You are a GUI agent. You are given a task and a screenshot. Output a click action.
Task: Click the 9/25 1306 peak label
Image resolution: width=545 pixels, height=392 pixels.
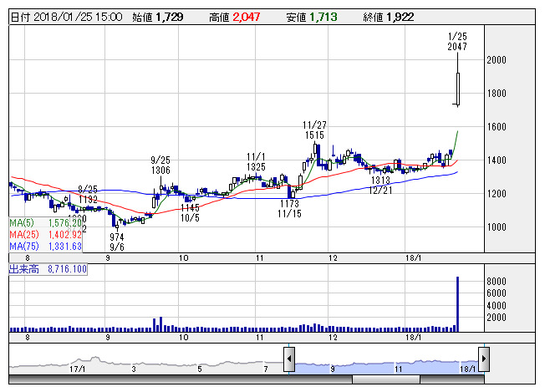point(161,165)
